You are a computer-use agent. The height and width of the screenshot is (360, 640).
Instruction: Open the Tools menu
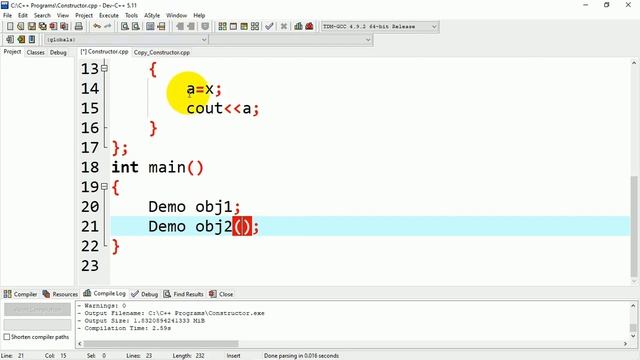(131, 16)
